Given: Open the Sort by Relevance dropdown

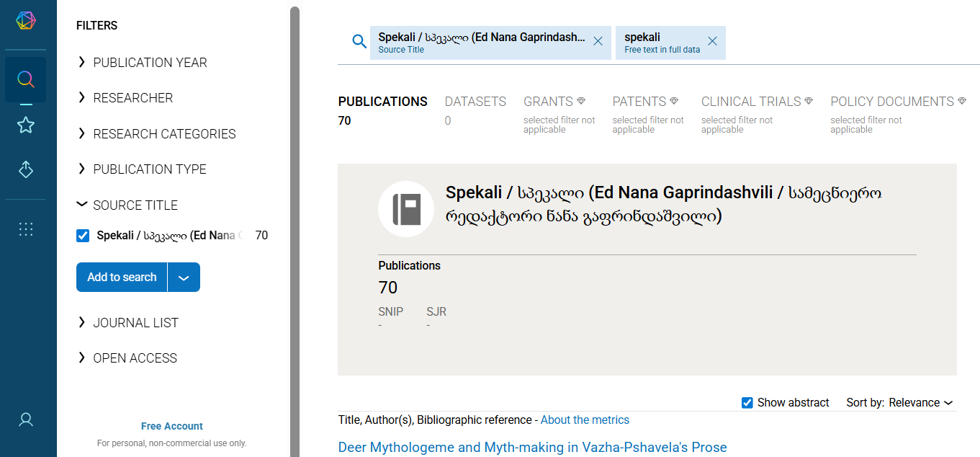Looking at the screenshot, I should click(920, 403).
